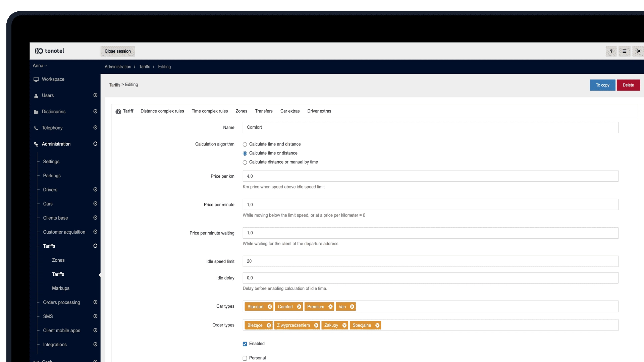The height and width of the screenshot is (362, 644).
Task: Open the Anna user dropdown
Action: coord(40,66)
